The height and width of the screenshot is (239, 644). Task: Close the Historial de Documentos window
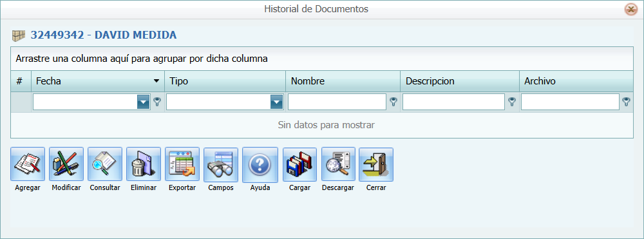(631, 9)
